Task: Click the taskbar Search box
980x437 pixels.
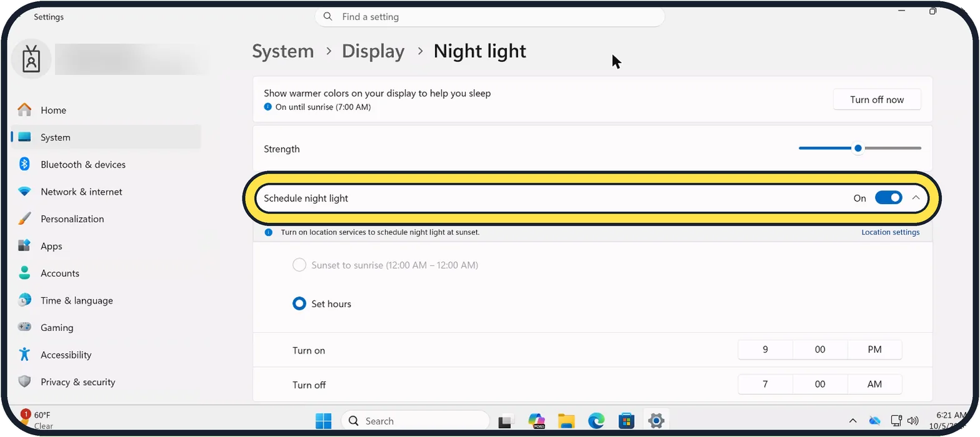Action: 415,421
